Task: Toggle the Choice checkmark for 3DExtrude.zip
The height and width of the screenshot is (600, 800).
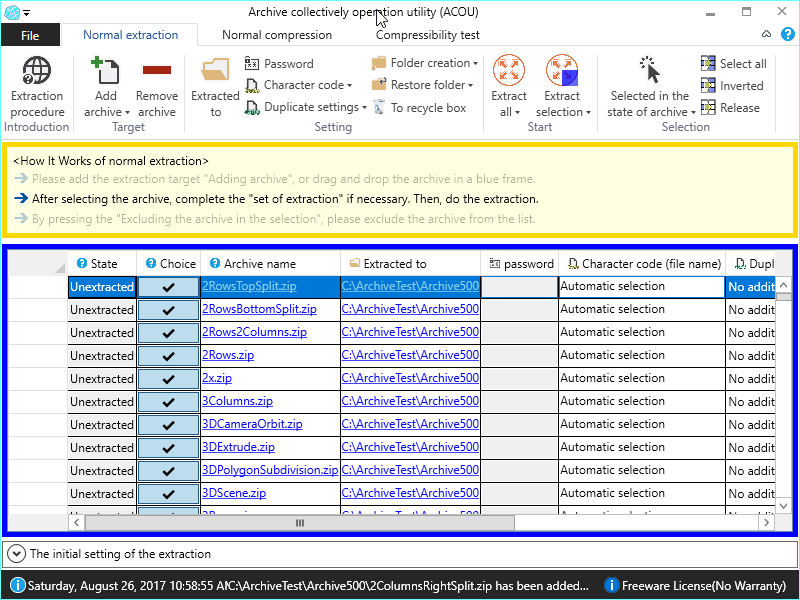Action: (x=168, y=448)
